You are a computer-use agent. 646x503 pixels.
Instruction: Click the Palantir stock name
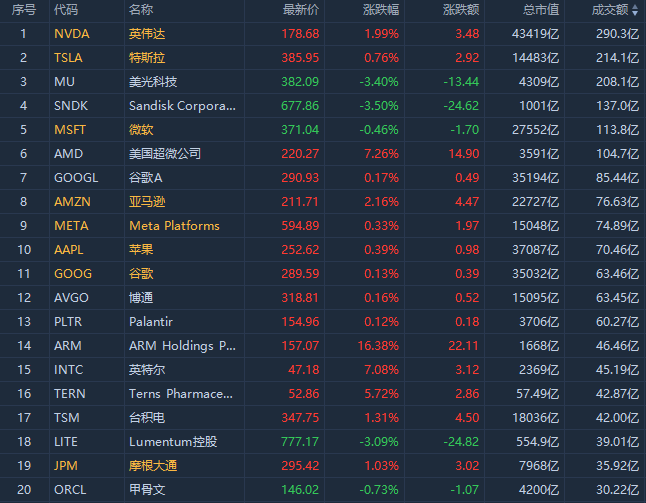click(x=153, y=322)
